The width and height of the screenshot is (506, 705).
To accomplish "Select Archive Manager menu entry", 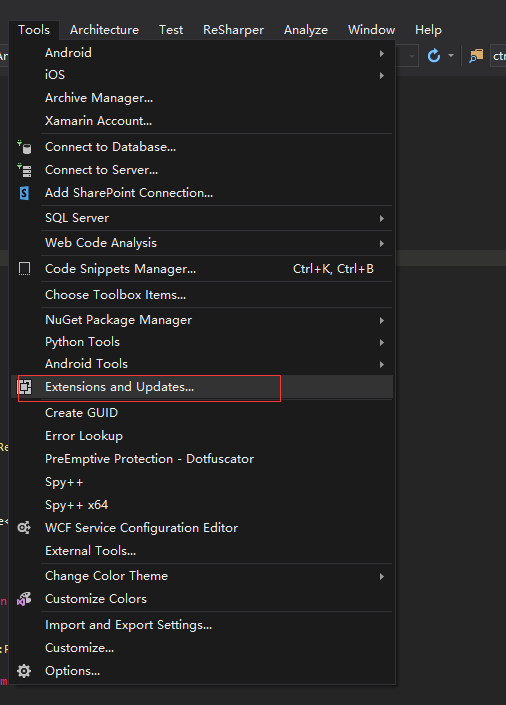I will tap(202, 98).
